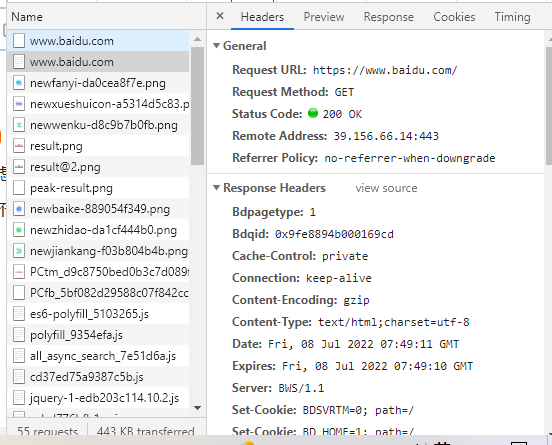
Task: Select PCtm_d9c8750bed0b3c7d089 request
Action: 98,272
